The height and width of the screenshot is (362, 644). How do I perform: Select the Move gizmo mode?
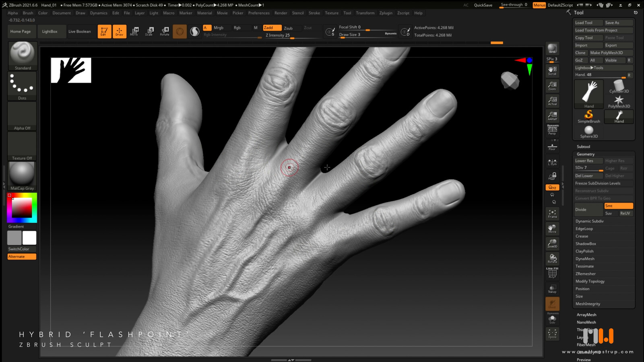click(x=134, y=31)
